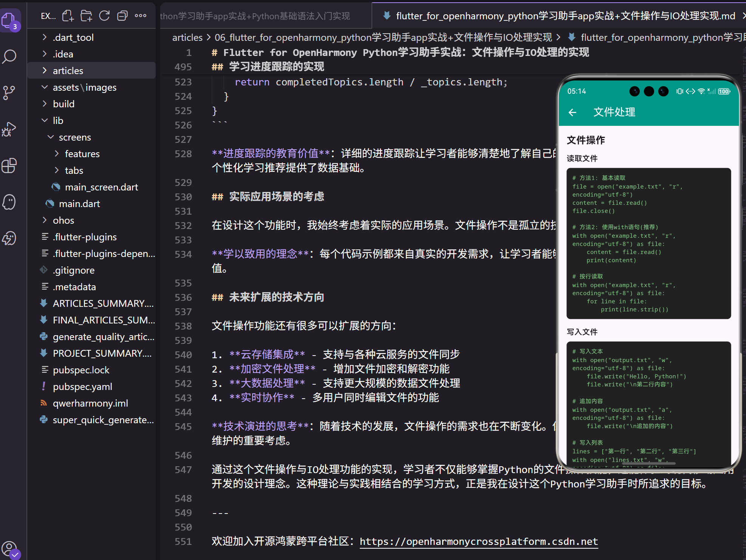Screen dimensions: 746x560
Task: Collapse all folders in explorer
Action: [x=122, y=16]
